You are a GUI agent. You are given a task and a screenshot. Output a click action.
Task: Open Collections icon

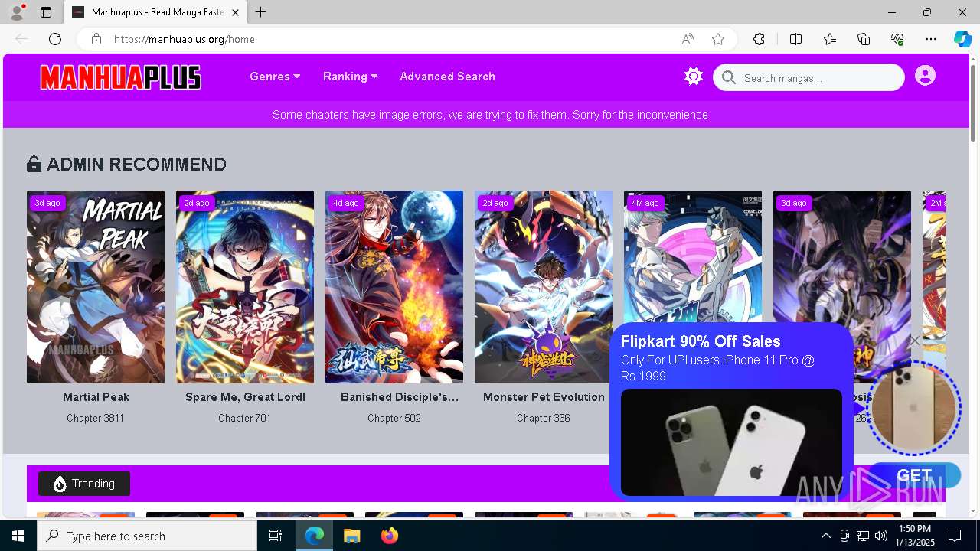click(864, 39)
